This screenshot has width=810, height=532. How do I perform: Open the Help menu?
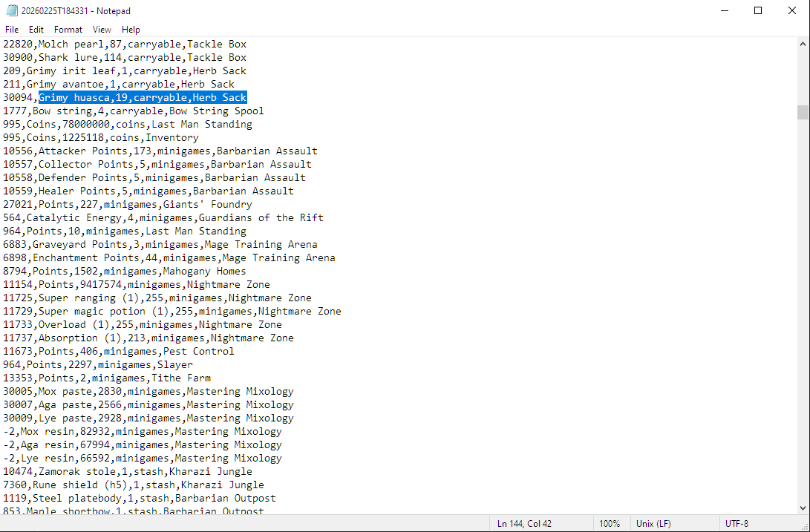(131, 30)
